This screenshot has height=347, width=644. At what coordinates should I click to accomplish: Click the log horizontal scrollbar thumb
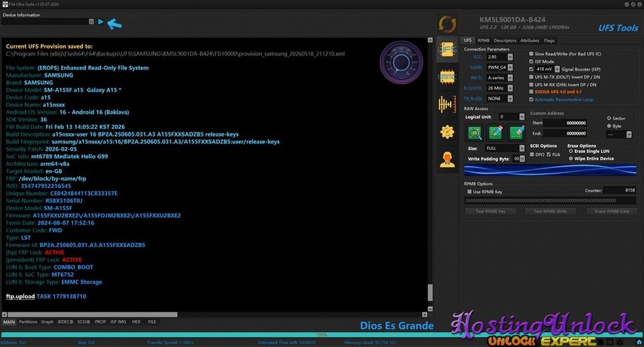pyautogui.click(x=92, y=314)
